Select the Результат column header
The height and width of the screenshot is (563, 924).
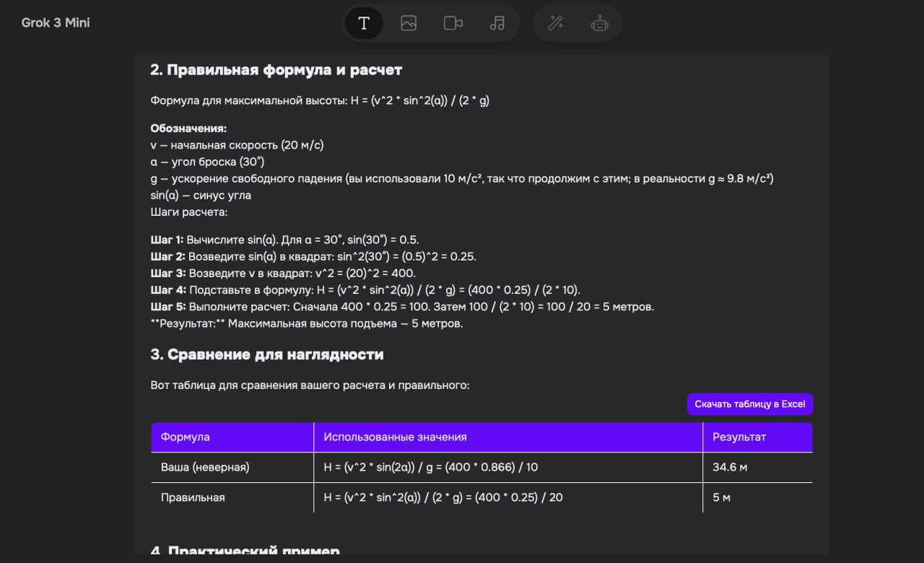[739, 437]
